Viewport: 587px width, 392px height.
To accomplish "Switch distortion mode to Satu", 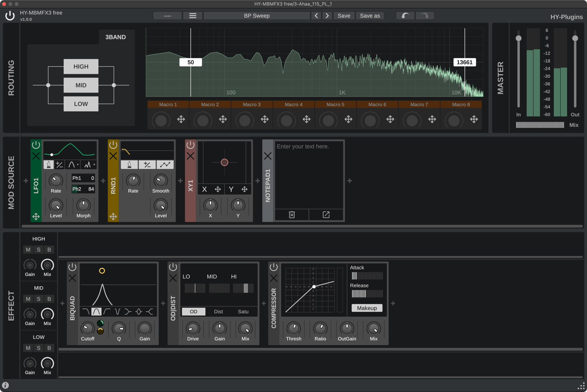I will [x=243, y=312].
